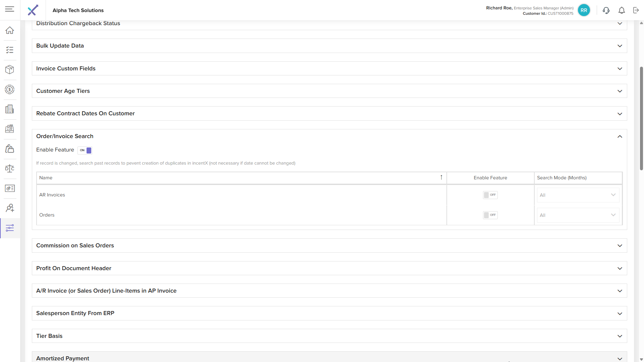644x362 pixels.
Task: Open the balance scale sidebar icon
Action: click(10, 169)
